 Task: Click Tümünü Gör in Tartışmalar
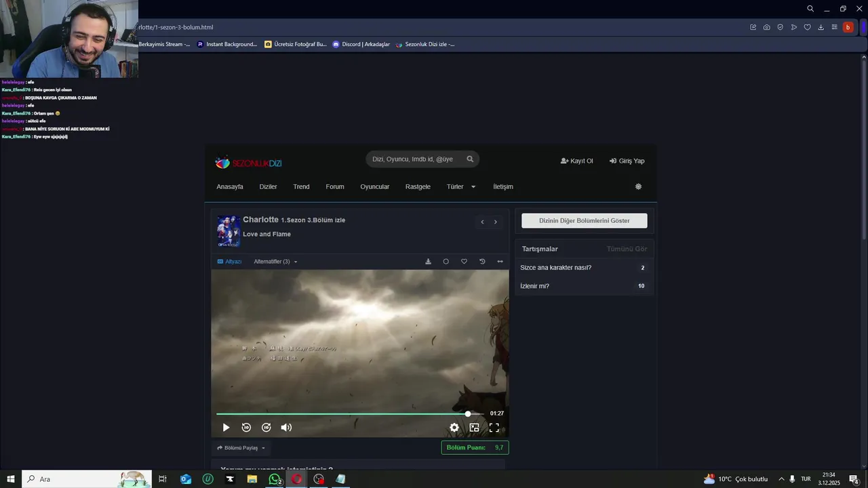(x=627, y=249)
